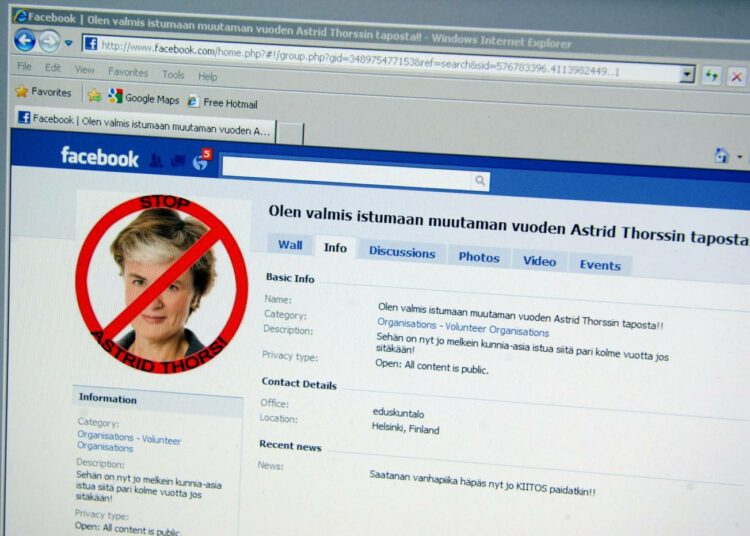Click the browser Forward arrow button
The height and width of the screenshot is (536, 750).
49,42
